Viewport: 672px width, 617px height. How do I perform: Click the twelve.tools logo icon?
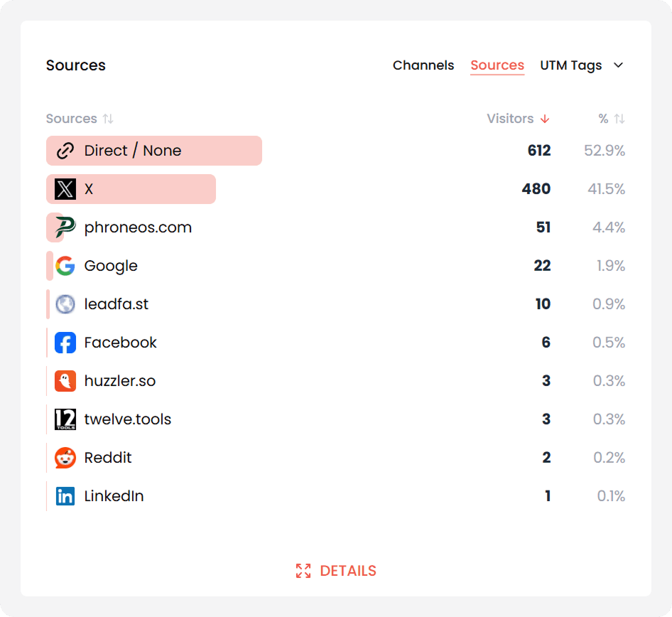coord(65,419)
